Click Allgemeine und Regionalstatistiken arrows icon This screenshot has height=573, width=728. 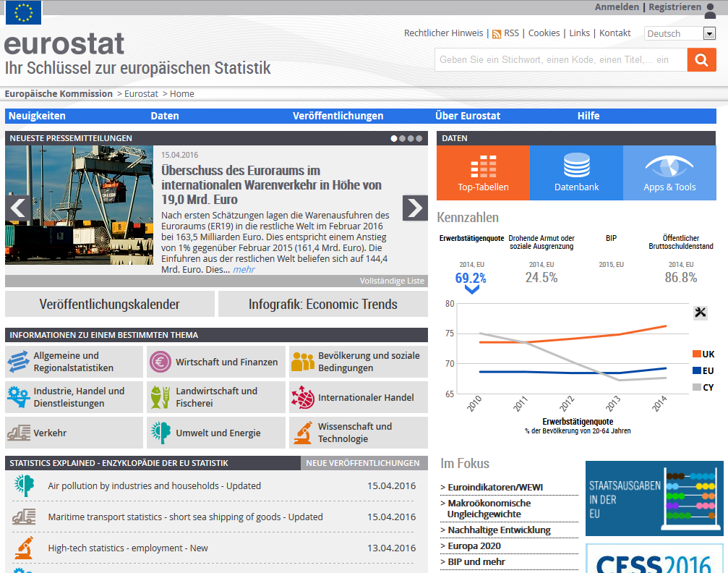(19, 362)
